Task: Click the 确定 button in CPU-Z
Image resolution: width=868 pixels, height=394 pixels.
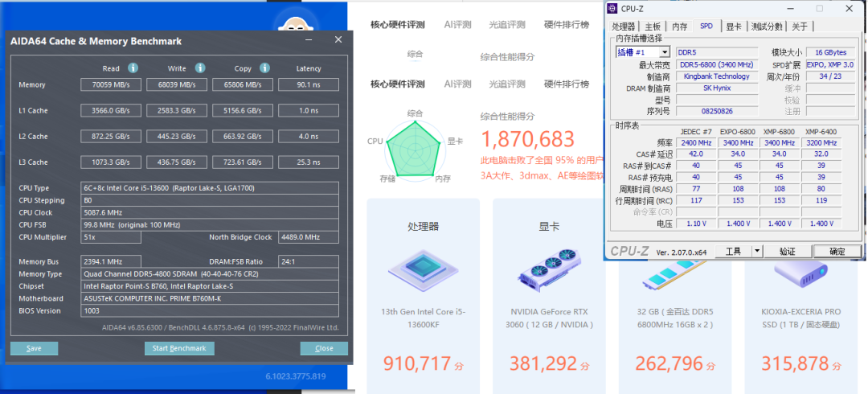Action: pos(837,251)
